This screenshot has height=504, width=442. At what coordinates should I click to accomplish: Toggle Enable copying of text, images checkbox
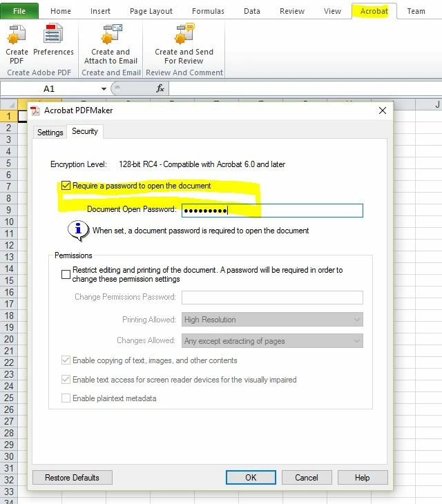[x=66, y=360]
